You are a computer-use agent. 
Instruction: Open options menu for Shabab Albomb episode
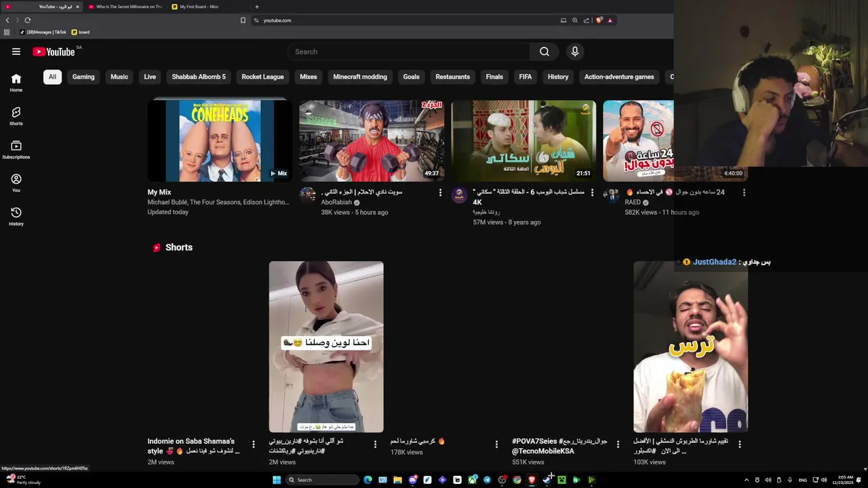pyautogui.click(x=592, y=193)
